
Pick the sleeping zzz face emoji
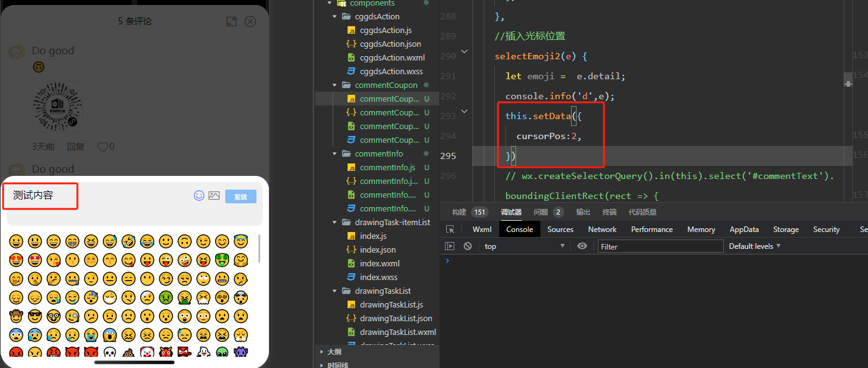click(x=90, y=298)
